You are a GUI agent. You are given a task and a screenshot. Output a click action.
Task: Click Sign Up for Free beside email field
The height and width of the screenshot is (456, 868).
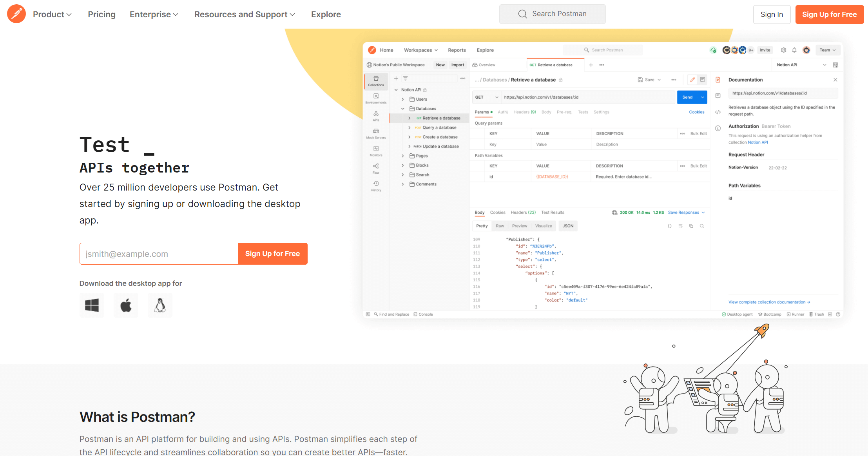pyautogui.click(x=272, y=254)
